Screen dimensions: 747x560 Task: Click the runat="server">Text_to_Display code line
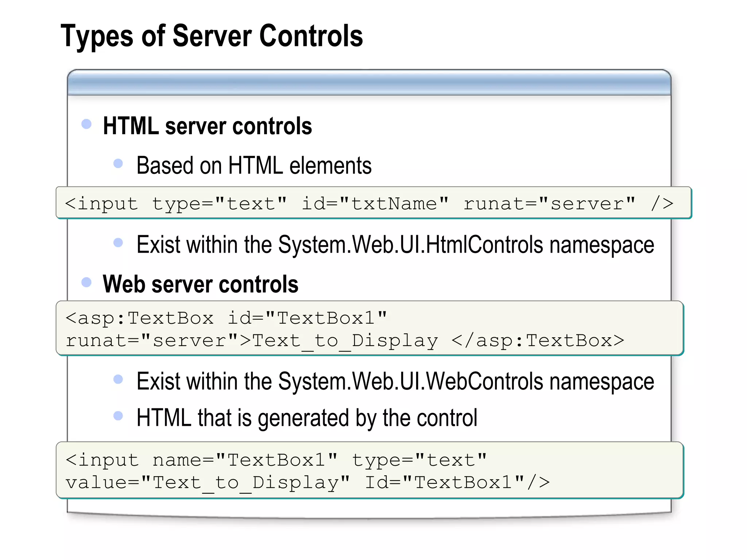point(345,341)
